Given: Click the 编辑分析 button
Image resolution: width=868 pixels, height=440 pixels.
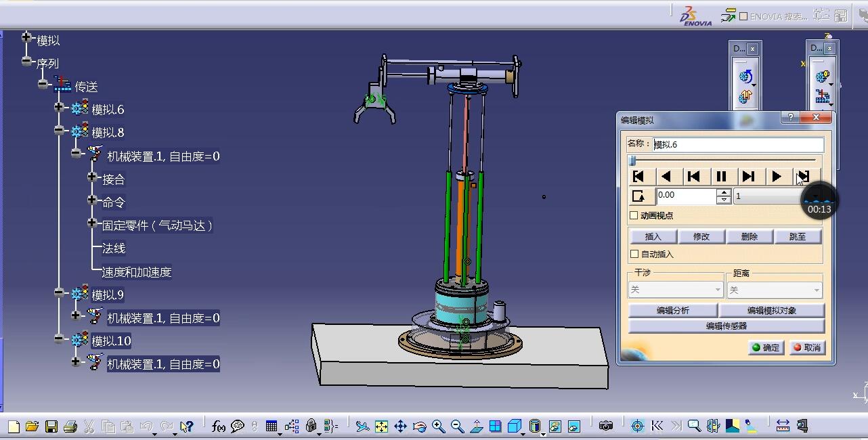Looking at the screenshot, I should point(672,311).
